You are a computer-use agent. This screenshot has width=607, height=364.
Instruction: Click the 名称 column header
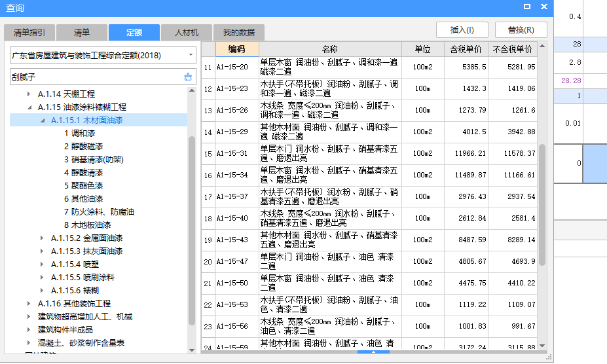click(x=330, y=49)
